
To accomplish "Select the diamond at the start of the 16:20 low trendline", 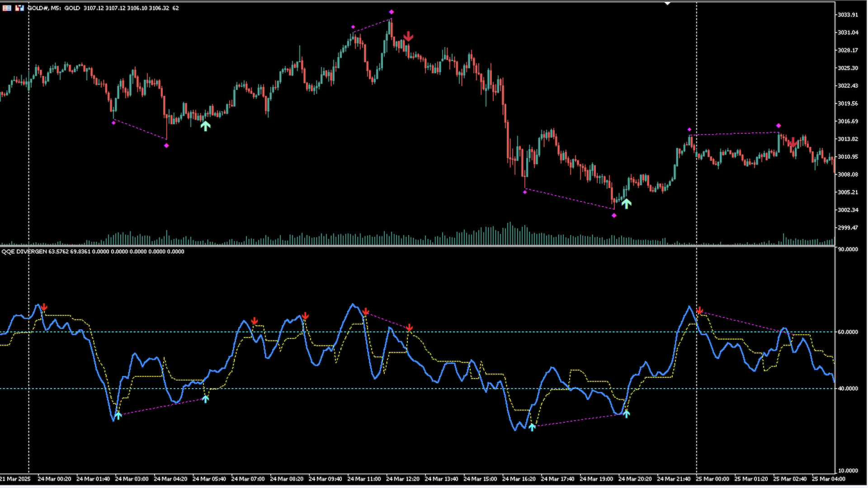I will 525,192.
